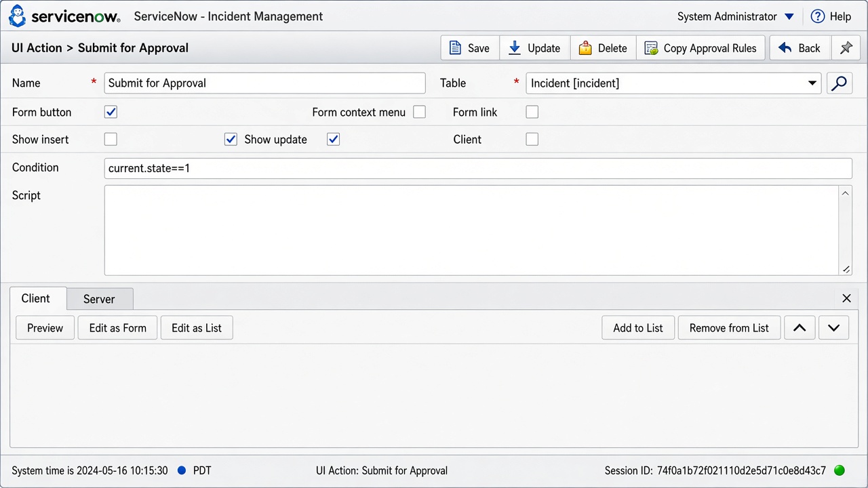Click the Script area scroll up arrow
868x488 pixels.
tap(846, 193)
